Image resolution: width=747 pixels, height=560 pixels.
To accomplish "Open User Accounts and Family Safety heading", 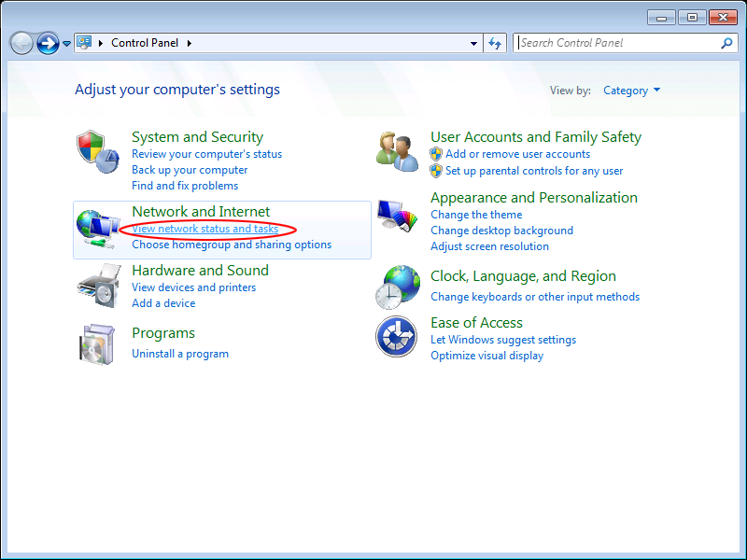I will (536, 137).
